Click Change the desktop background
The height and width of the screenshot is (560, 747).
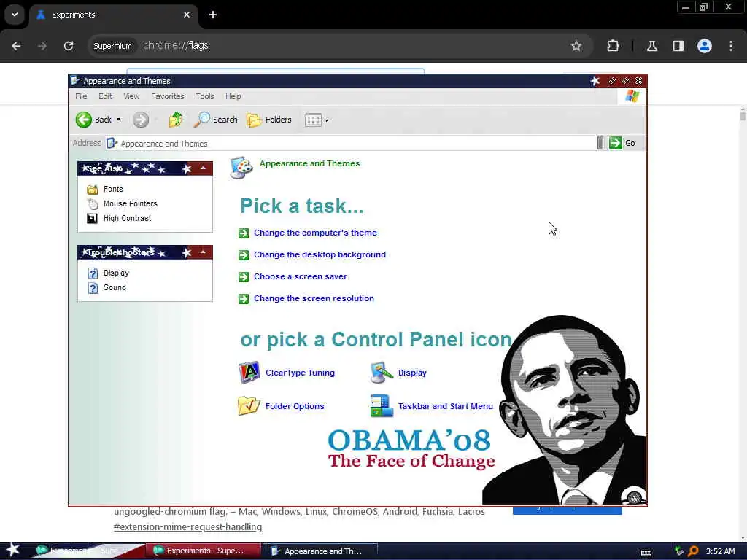click(320, 254)
